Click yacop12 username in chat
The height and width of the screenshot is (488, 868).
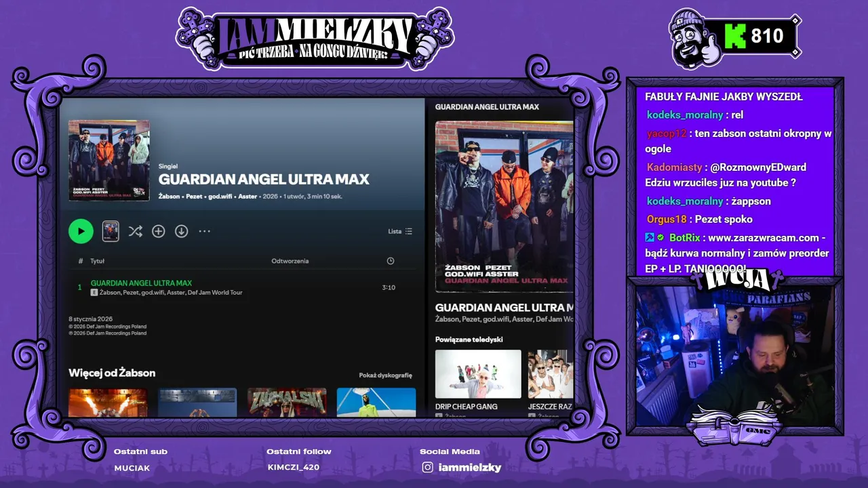pyautogui.click(x=667, y=134)
